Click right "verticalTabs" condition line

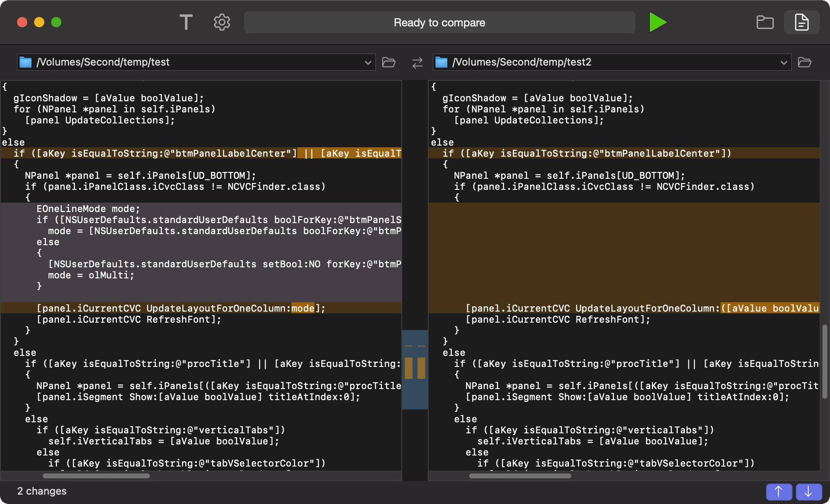(x=590, y=430)
